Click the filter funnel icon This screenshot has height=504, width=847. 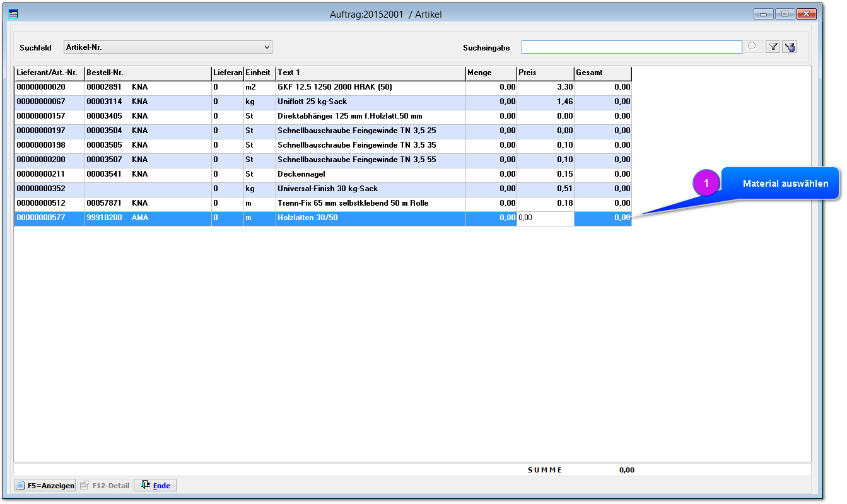773,47
